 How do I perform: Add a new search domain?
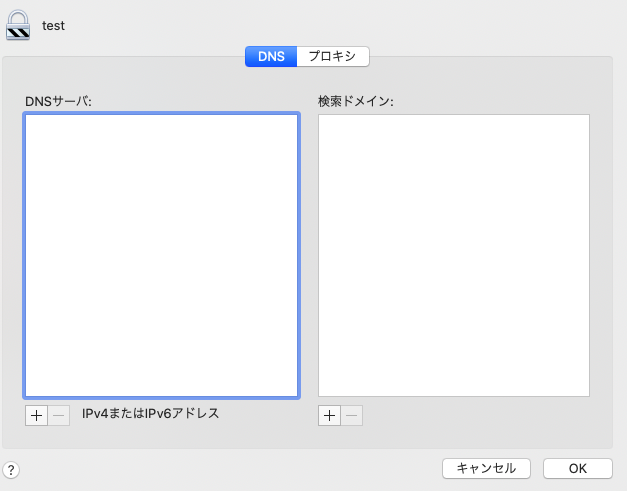point(329,415)
